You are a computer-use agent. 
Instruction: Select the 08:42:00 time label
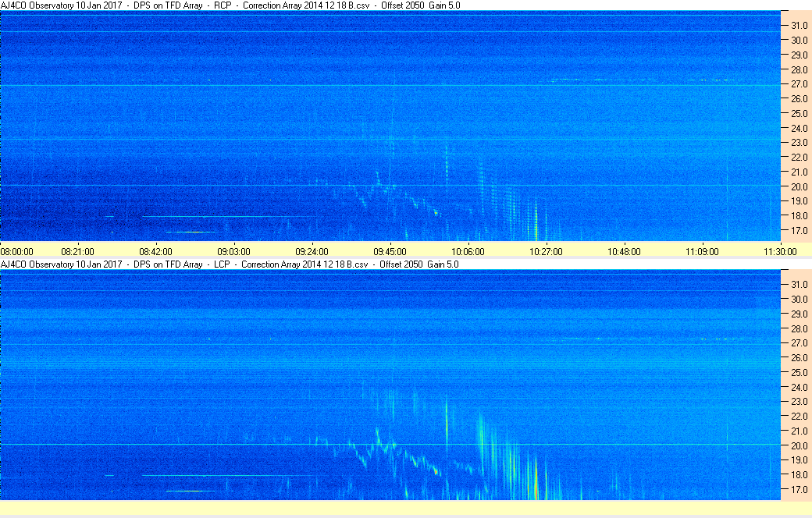(x=156, y=252)
